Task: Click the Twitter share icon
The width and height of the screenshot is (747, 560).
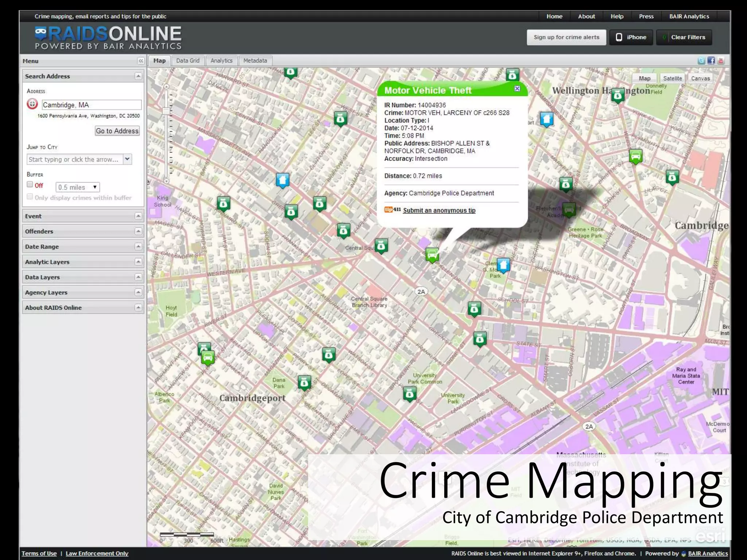Action: coord(701,61)
